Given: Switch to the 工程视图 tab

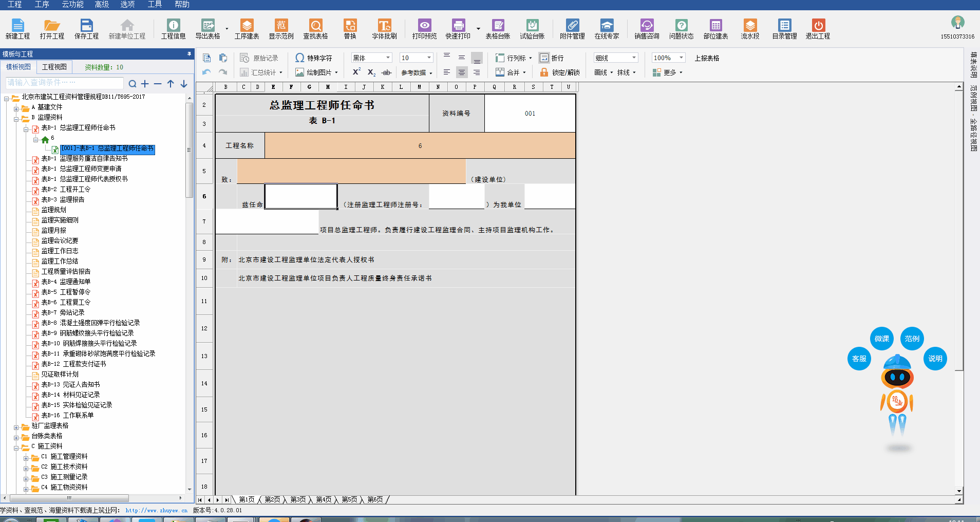Looking at the screenshot, I should click(53, 66).
